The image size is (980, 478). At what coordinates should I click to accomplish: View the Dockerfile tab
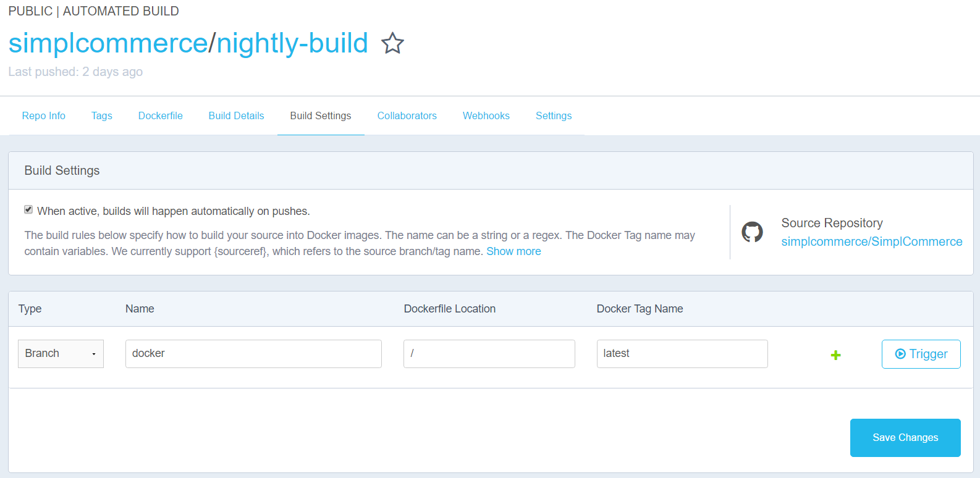(161, 115)
